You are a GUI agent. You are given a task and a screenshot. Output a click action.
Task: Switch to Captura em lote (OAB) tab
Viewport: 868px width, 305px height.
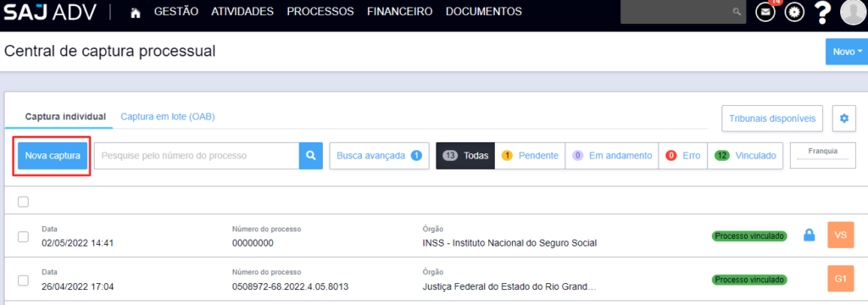click(168, 117)
